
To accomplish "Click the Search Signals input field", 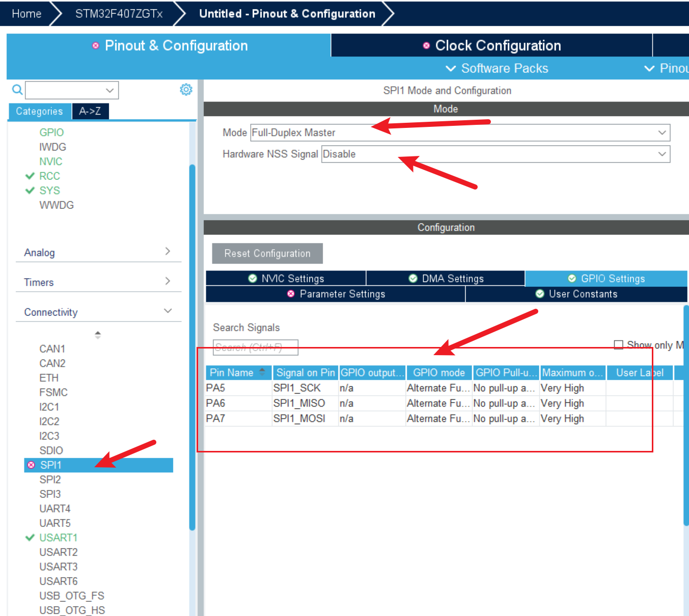I will pyautogui.click(x=255, y=347).
